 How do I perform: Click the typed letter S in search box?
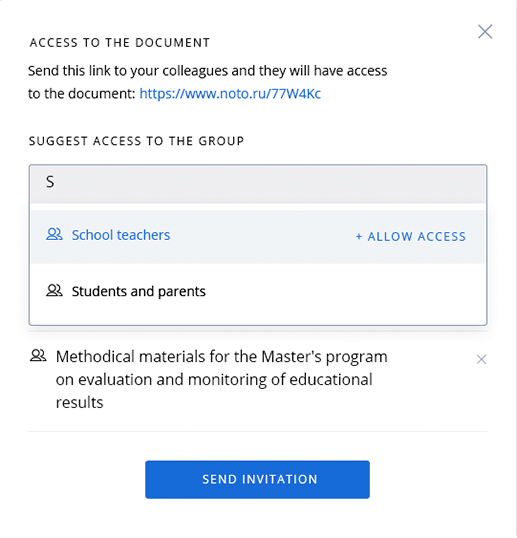pyautogui.click(x=50, y=182)
